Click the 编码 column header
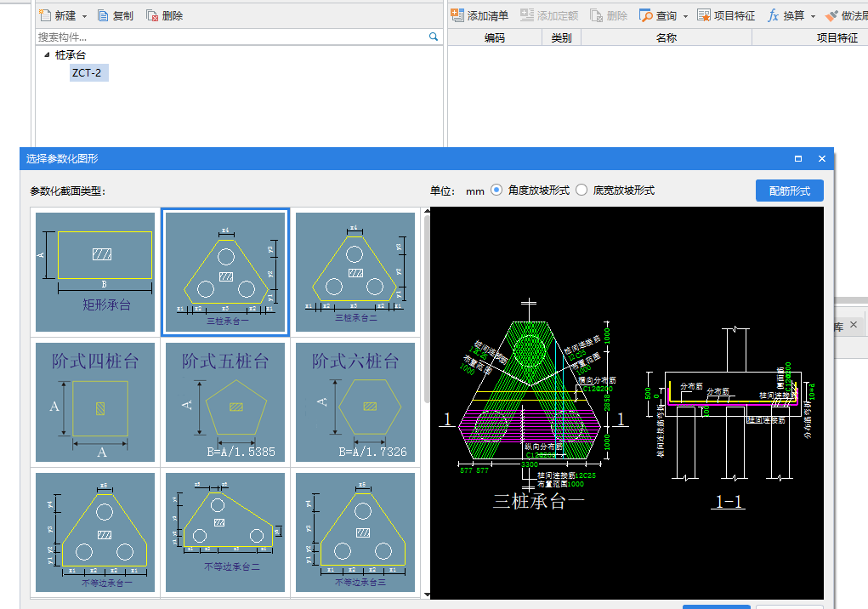The width and height of the screenshot is (868, 609). (494, 37)
